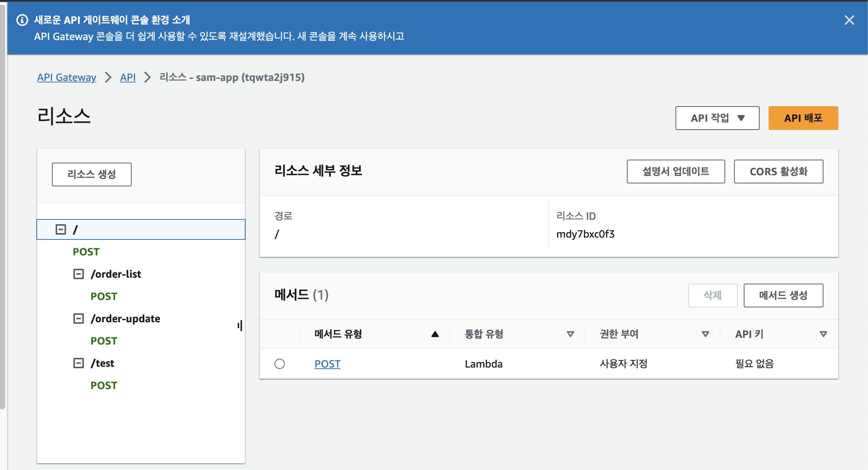Click the panel resize handle

click(x=240, y=326)
